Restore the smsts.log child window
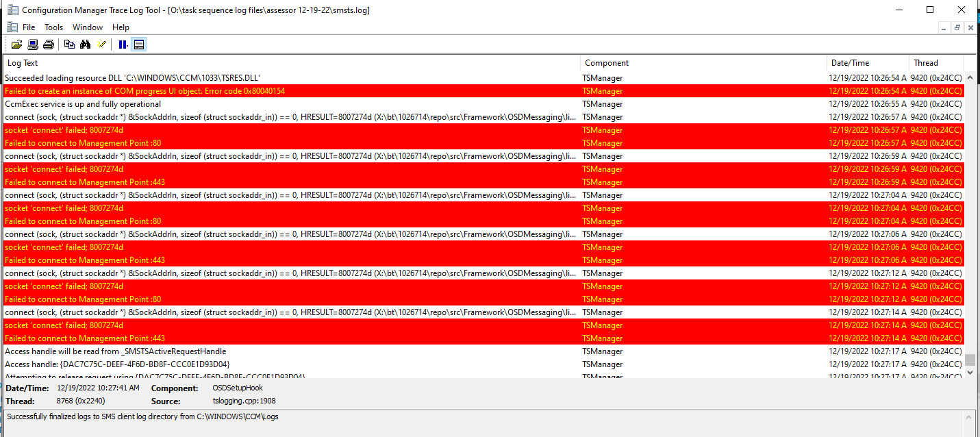Viewport: 980px width, 437px height. (957, 27)
